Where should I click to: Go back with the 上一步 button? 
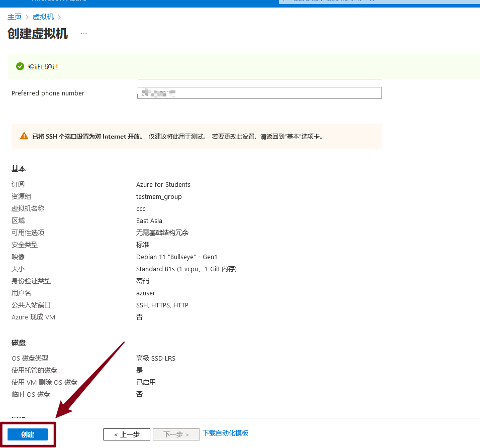coord(127,434)
